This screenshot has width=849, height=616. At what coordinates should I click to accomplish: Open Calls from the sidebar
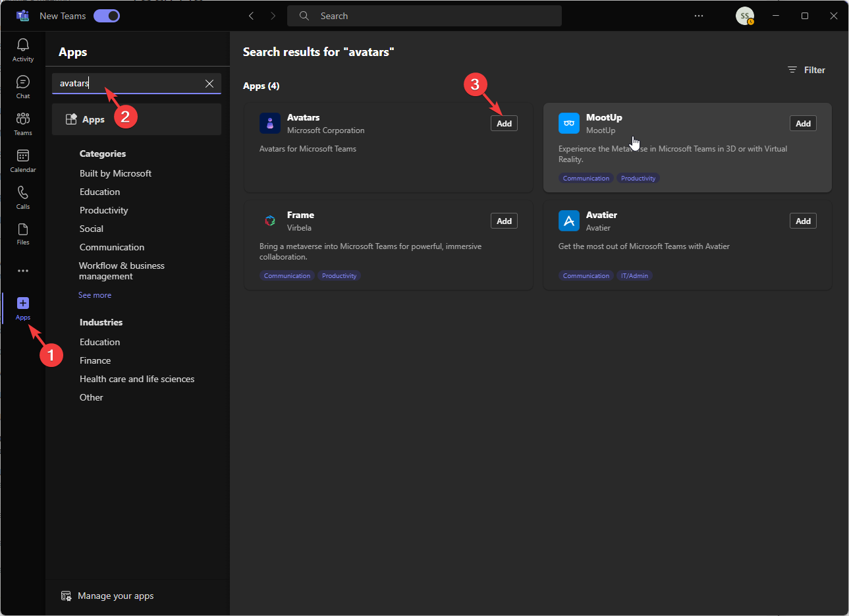pyautogui.click(x=23, y=197)
